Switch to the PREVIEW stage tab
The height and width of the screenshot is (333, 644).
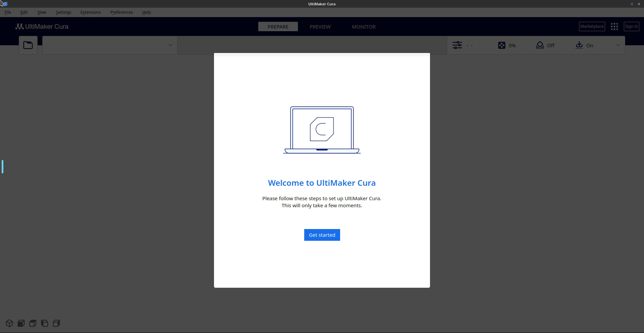(320, 27)
